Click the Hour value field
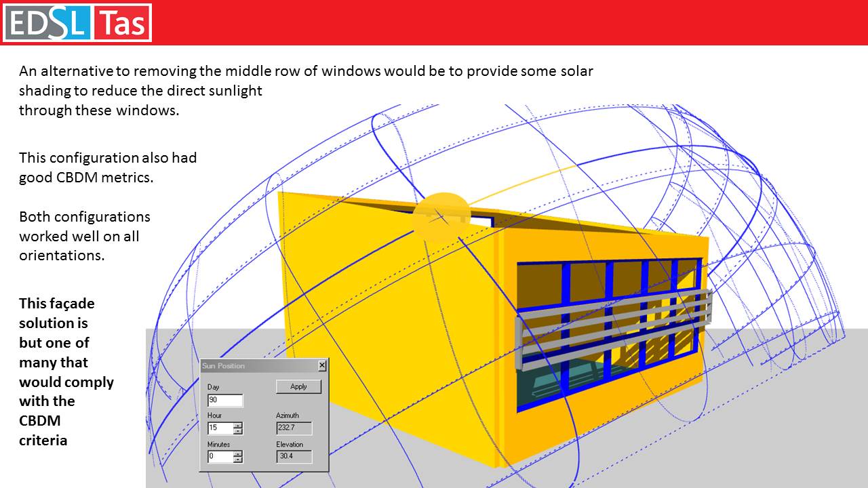Screen dimensions: 868x488 220,428
